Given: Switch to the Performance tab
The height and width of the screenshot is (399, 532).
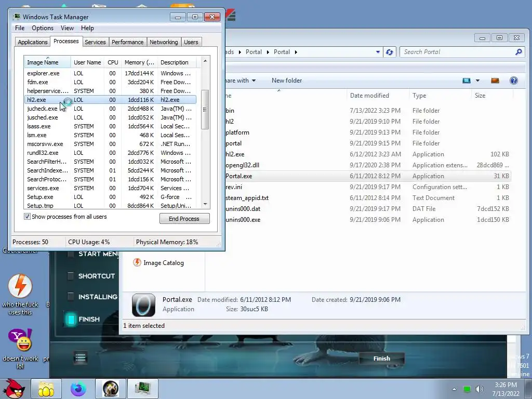Looking at the screenshot, I should click(128, 42).
